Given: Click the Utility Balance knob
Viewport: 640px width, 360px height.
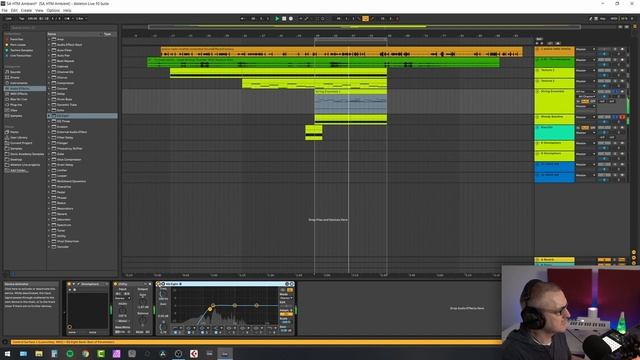Looking at the screenshot, I should [x=143, y=321].
